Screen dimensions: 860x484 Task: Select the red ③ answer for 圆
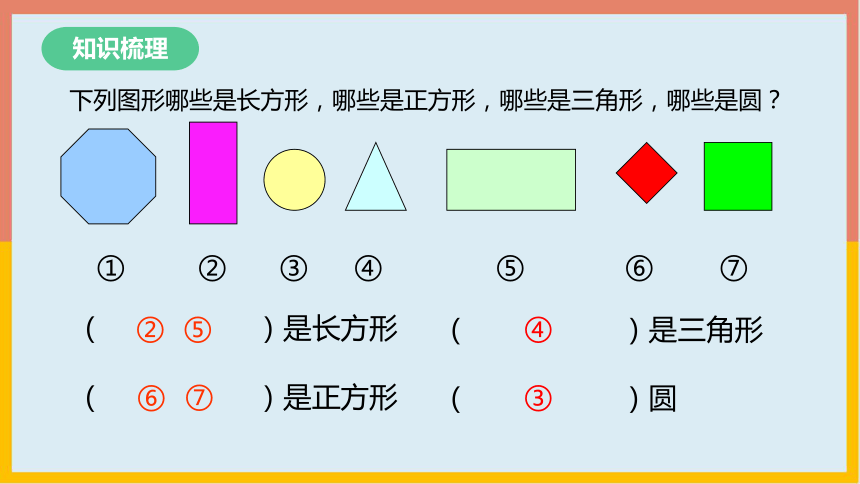pos(538,398)
